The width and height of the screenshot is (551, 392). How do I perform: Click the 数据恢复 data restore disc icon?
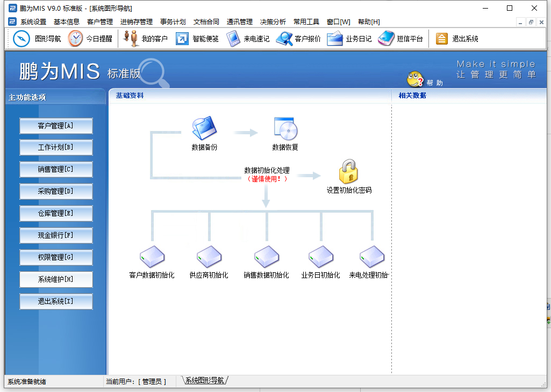coord(285,129)
